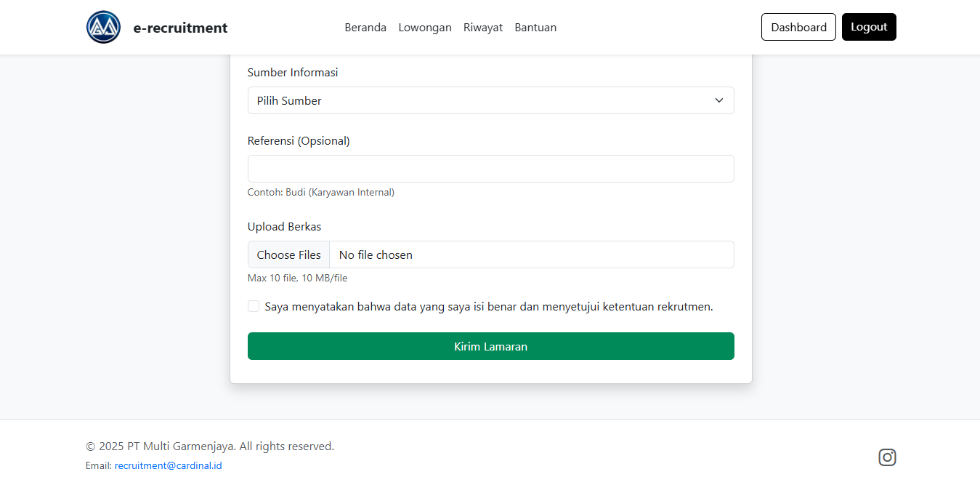This screenshot has height=493, width=980.
Task: Submit the application via Kirim Lamaran
Action: (x=490, y=346)
